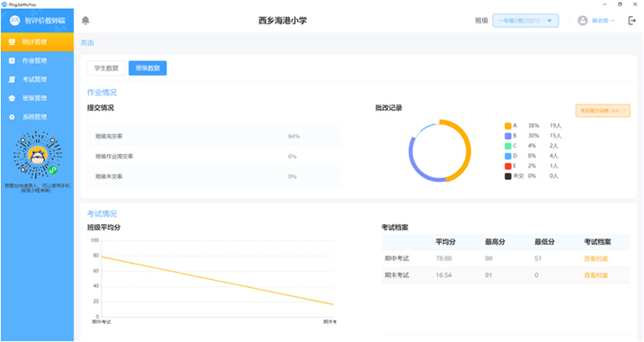The width and height of the screenshot is (644, 342).
Task: Open the 系统管理 menu item
Action: tap(37, 117)
